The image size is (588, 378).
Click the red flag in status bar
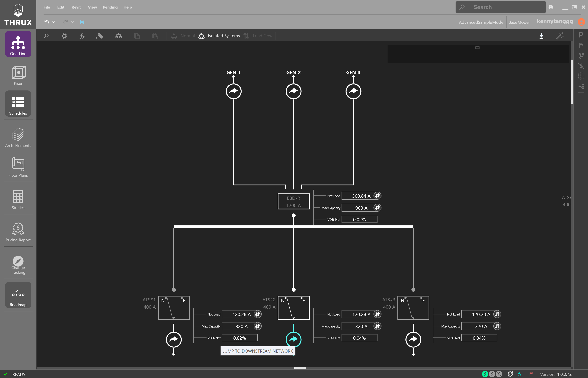tap(531, 374)
